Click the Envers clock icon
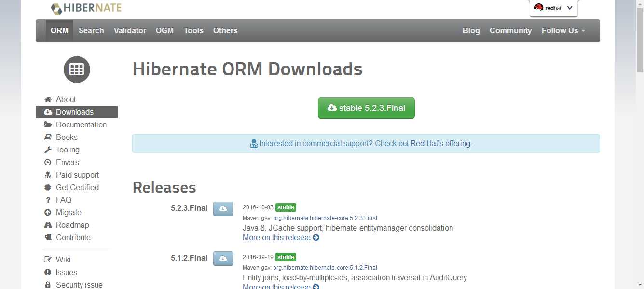The width and height of the screenshot is (644, 289). point(48,162)
